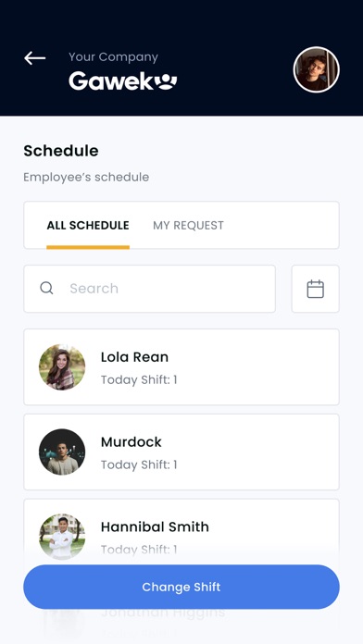Click Lola Rean's Today Shift text
This screenshot has width=363, height=644.
click(139, 379)
